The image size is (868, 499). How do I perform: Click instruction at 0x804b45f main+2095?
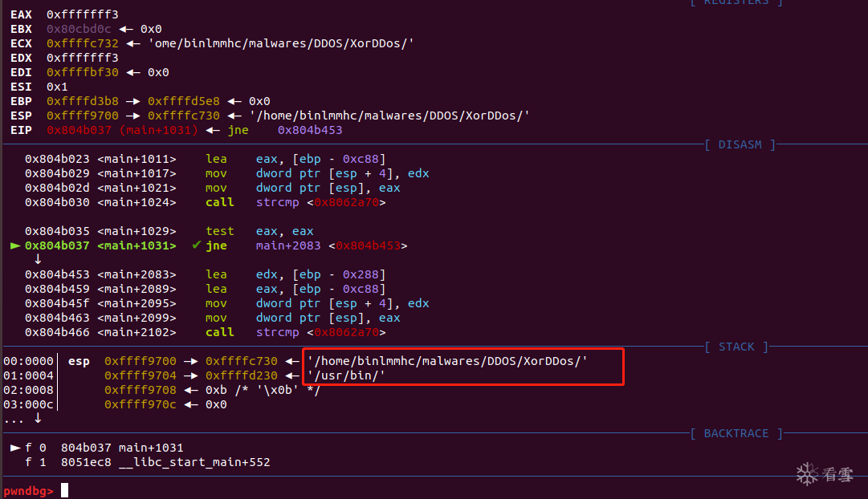click(x=227, y=303)
